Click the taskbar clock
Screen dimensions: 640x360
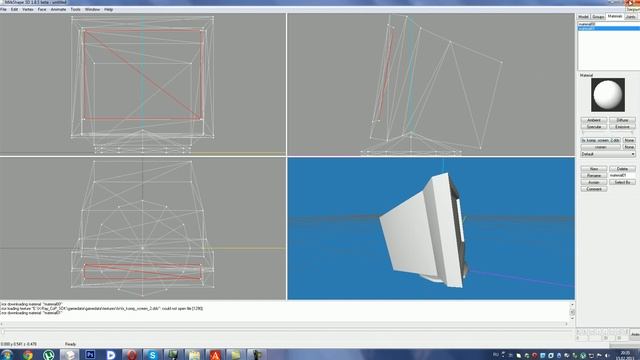(x=624, y=355)
